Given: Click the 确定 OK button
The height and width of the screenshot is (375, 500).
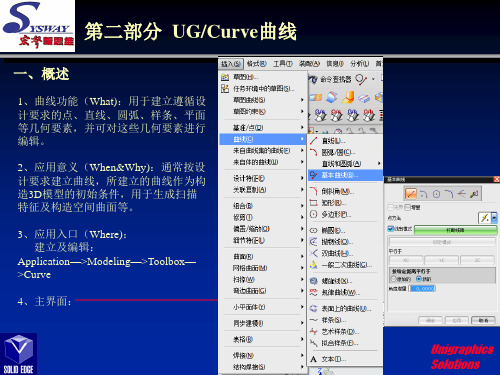Looking at the screenshot, I should 430,320.
